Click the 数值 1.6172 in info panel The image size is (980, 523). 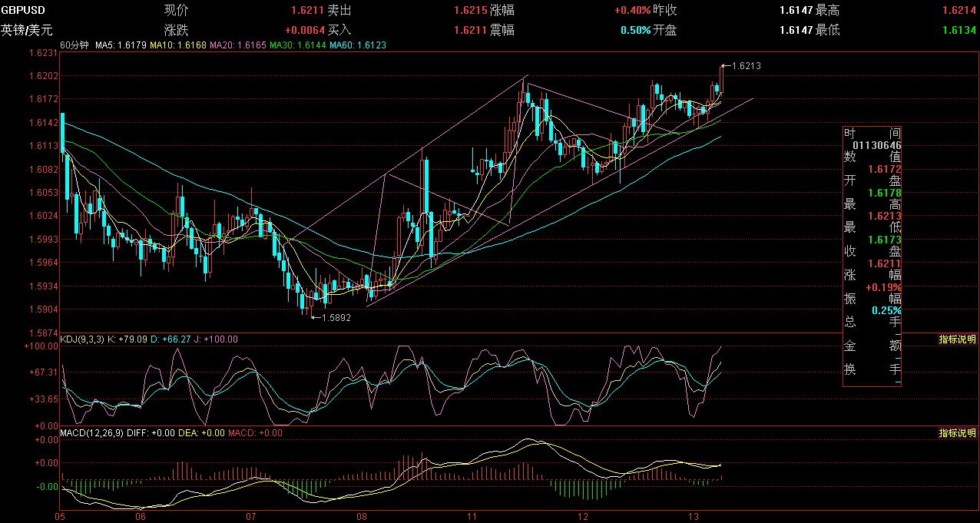tap(885, 168)
